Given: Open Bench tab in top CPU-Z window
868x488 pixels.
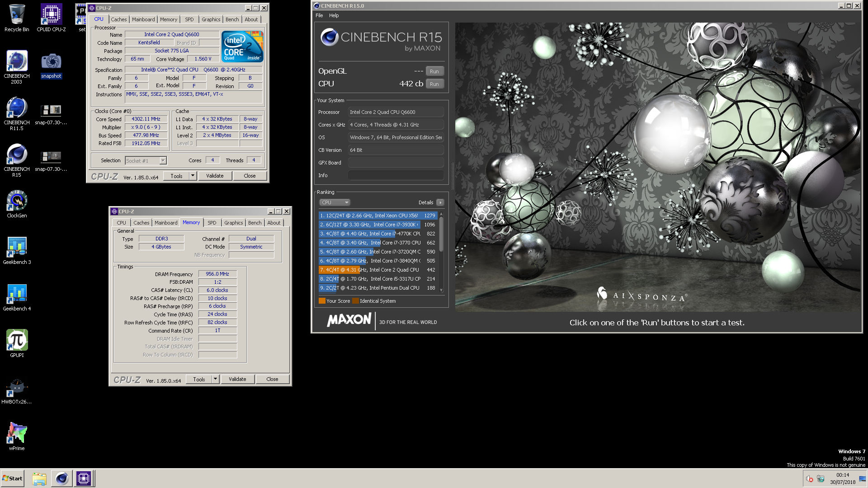Looking at the screenshot, I should coord(232,19).
